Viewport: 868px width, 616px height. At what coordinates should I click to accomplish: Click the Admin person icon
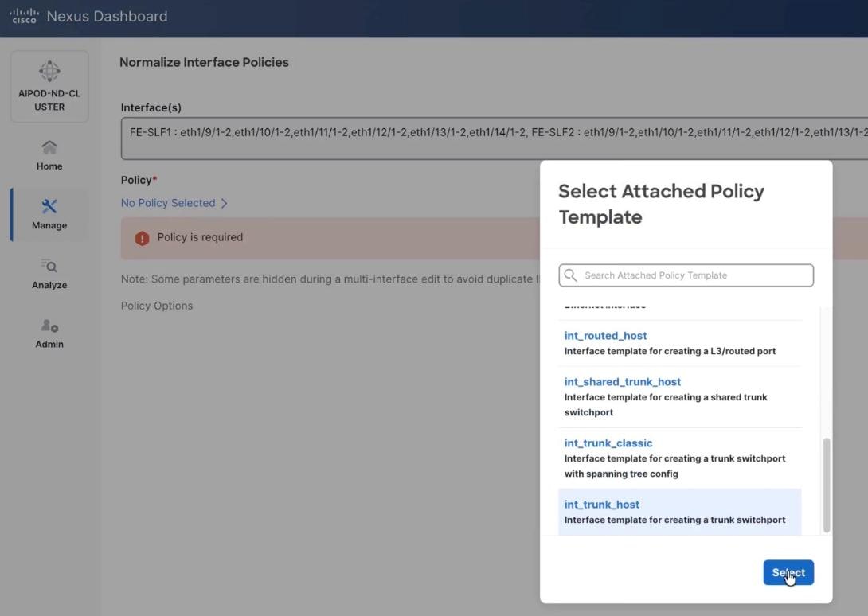coord(49,325)
